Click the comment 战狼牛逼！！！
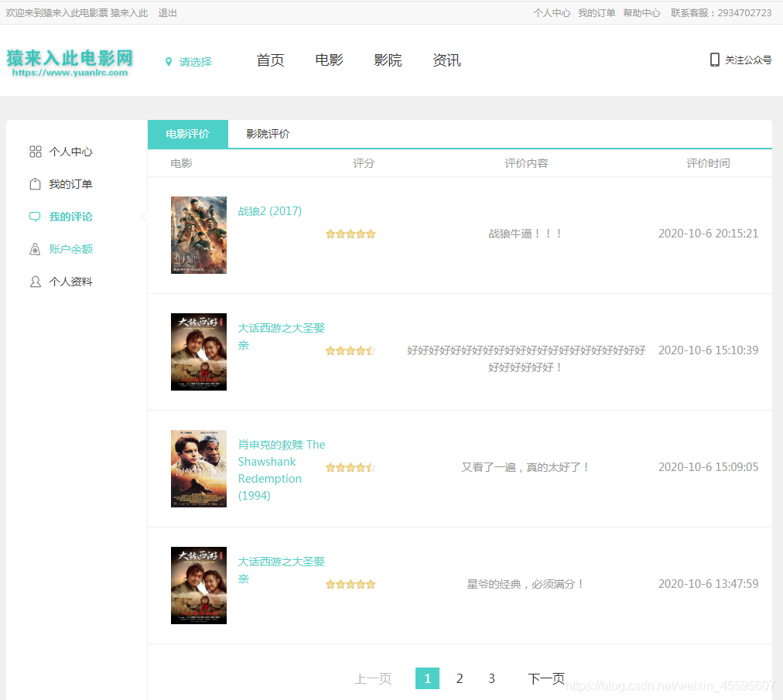The height and width of the screenshot is (700, 783). (526, 234)
